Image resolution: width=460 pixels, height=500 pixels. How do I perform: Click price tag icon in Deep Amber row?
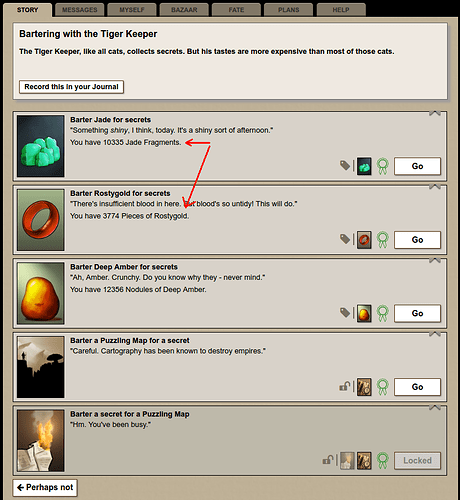pos(345,312)
